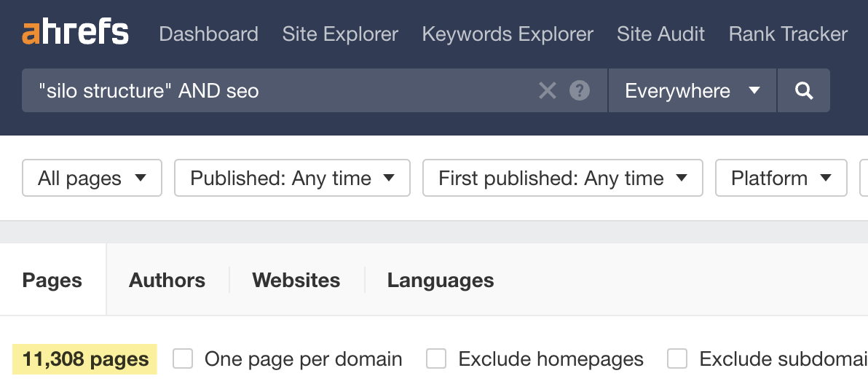Enable One page per domain checkbox
868x392 pixels.
[x=183, y=358]
